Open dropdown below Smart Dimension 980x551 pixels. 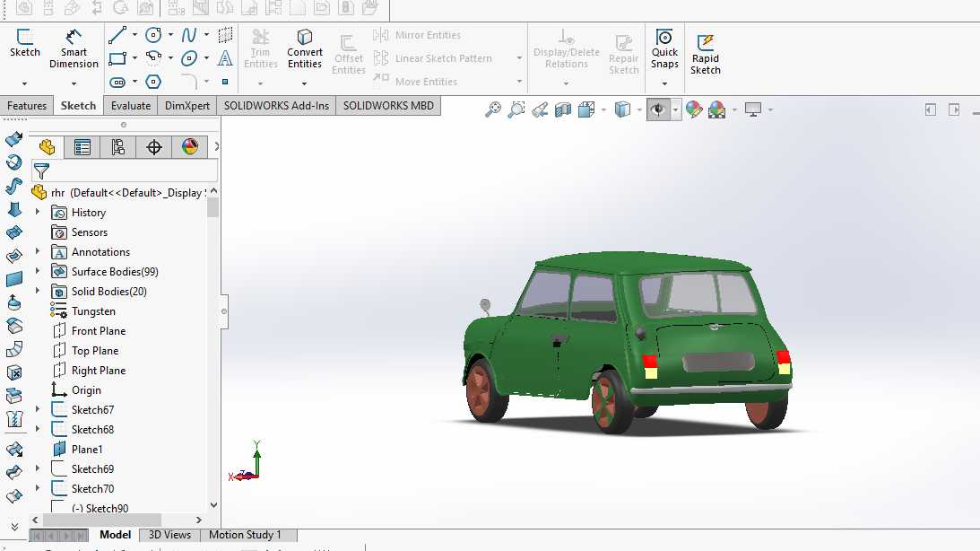[74, 83]
